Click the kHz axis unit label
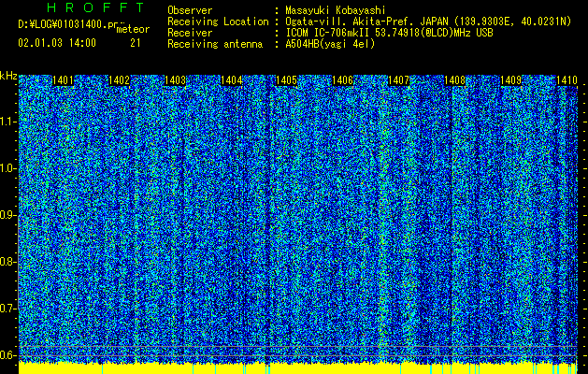The image size is (588, 374). (x=8, y=76)
